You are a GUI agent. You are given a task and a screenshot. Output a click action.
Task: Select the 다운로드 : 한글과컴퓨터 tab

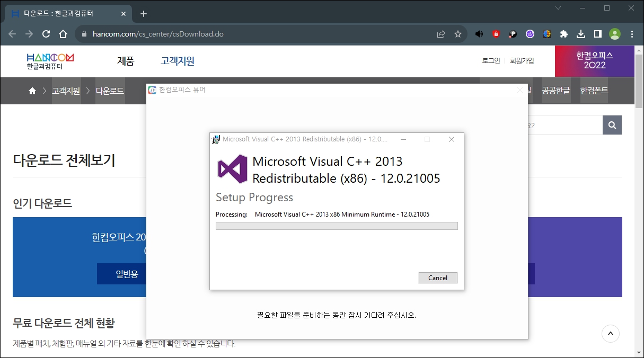69,14
